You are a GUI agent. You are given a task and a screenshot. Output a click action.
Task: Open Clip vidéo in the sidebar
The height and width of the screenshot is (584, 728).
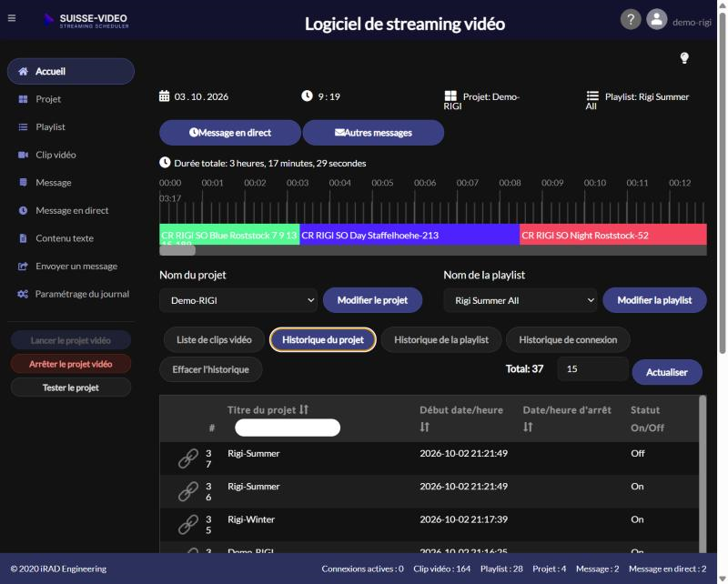pos(71,155)
